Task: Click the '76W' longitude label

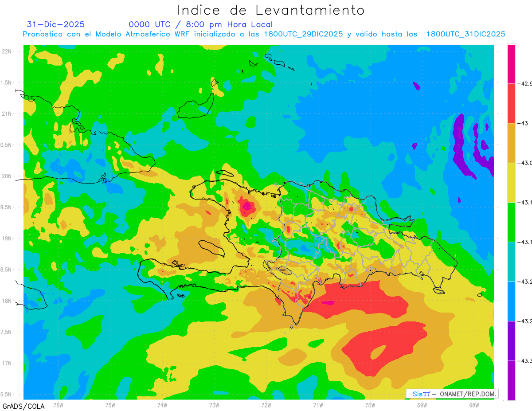Action: (58, 404)
